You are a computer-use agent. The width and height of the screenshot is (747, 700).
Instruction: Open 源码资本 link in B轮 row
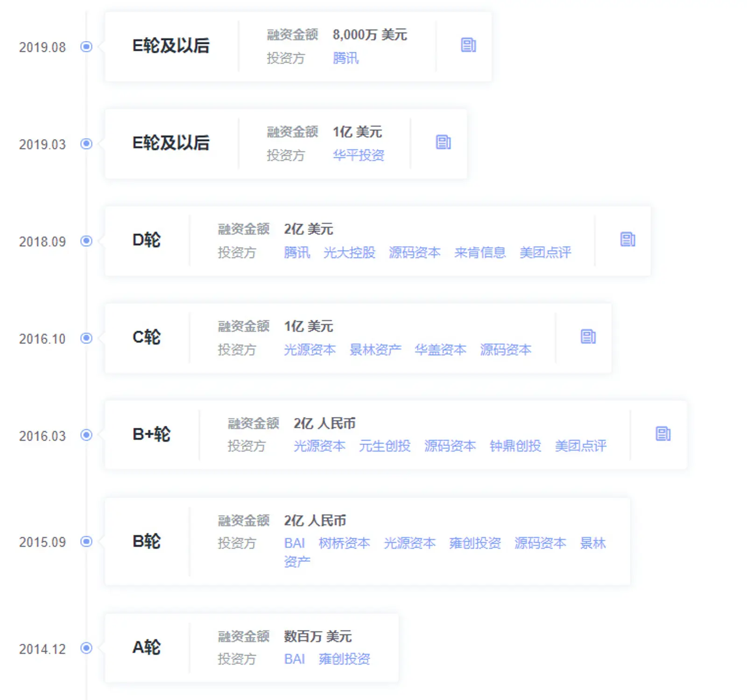tap(541, 543)
